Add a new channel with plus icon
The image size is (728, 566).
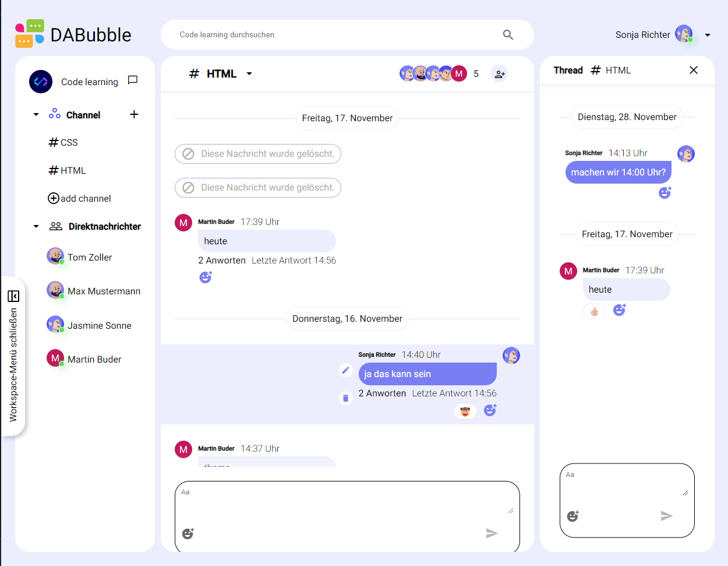(134, 114)
